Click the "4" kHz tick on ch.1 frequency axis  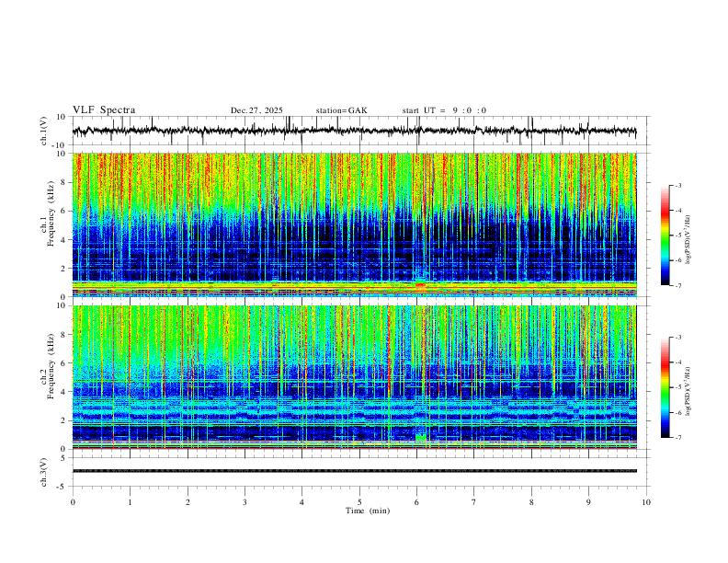tap(65, 240)
